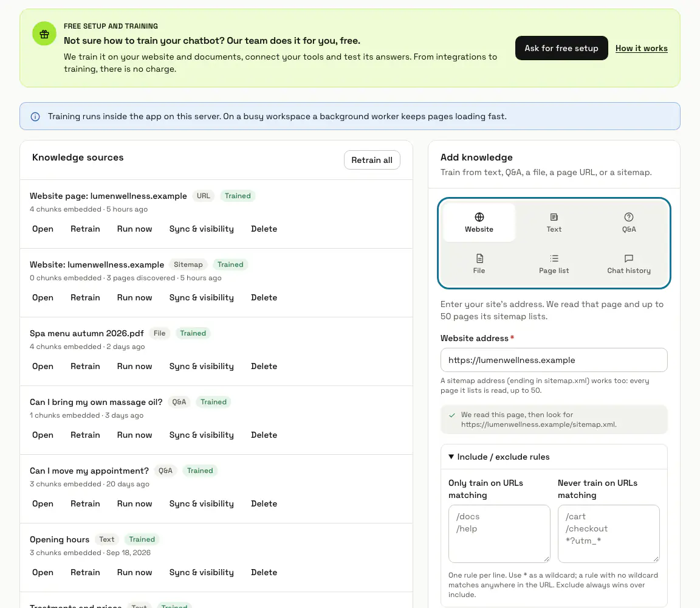Image resolution: width=700 pixels, height=608 pixels.
Task: Click the Sitemap tag on Website: lumenwellness.example
Action: coord(188,264)
